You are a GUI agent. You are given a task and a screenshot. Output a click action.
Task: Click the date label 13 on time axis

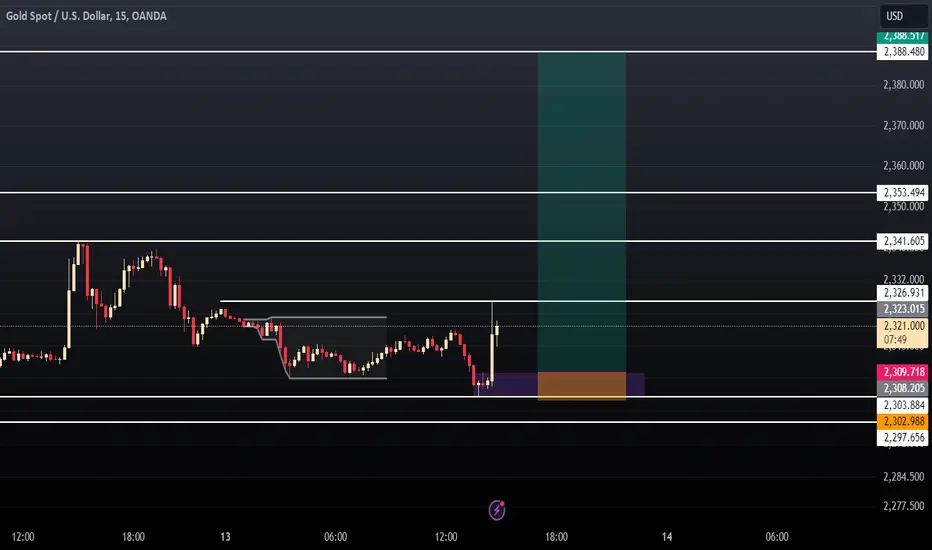point(225,537)
